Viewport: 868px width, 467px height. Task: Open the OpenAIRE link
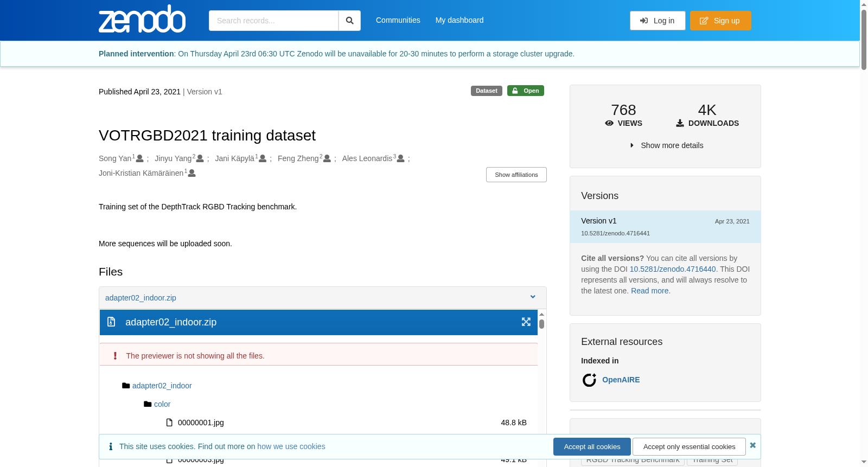point(621,380)
